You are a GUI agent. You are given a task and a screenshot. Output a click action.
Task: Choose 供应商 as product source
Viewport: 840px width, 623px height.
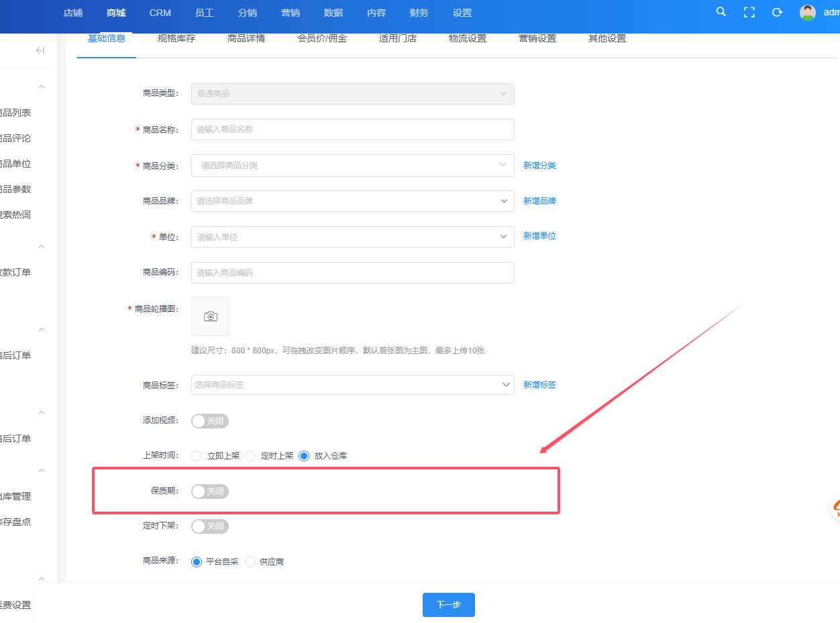(x=251, y=562)
